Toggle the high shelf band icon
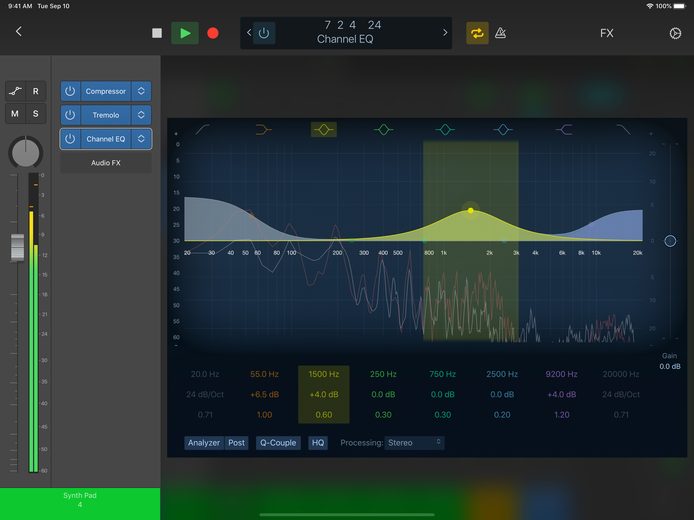 [x=564, y=130]
